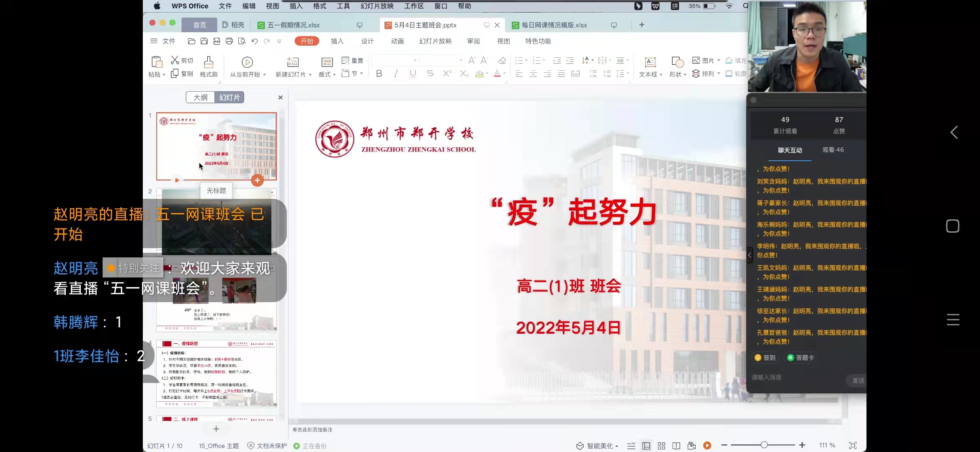Click the zoom slider handle
Screen dimensions: 980x452
pos(764,445)
